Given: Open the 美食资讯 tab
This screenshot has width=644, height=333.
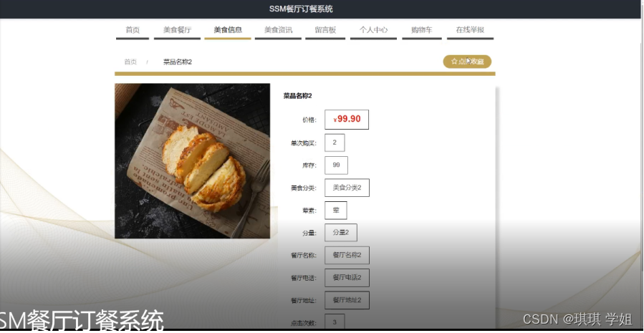Looking at the screenshot, I should (278, 30).
